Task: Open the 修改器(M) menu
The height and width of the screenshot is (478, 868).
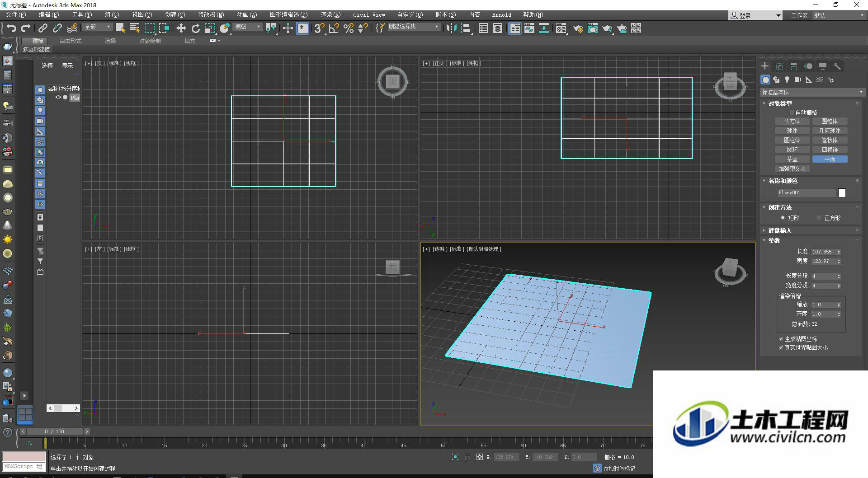Action: click(x=211, y=15)
